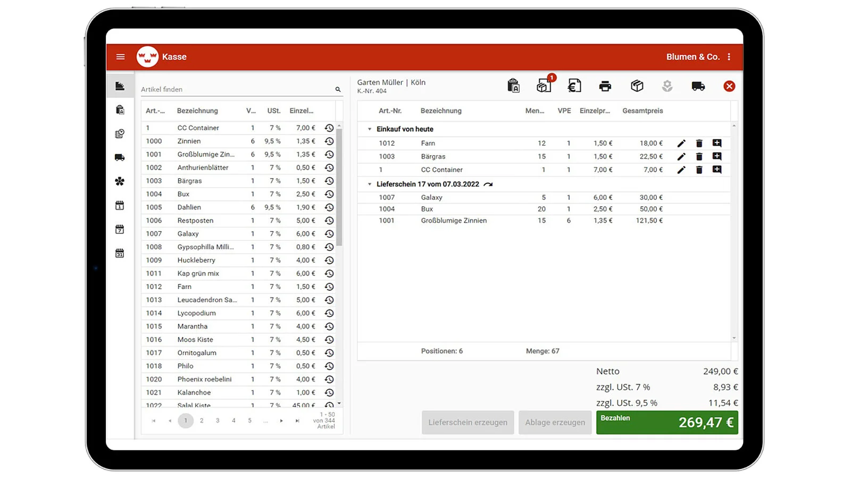The height and width of the screenshot is (504, 851).
Task: Open the article clipboard icon
Action: point(514,86)
